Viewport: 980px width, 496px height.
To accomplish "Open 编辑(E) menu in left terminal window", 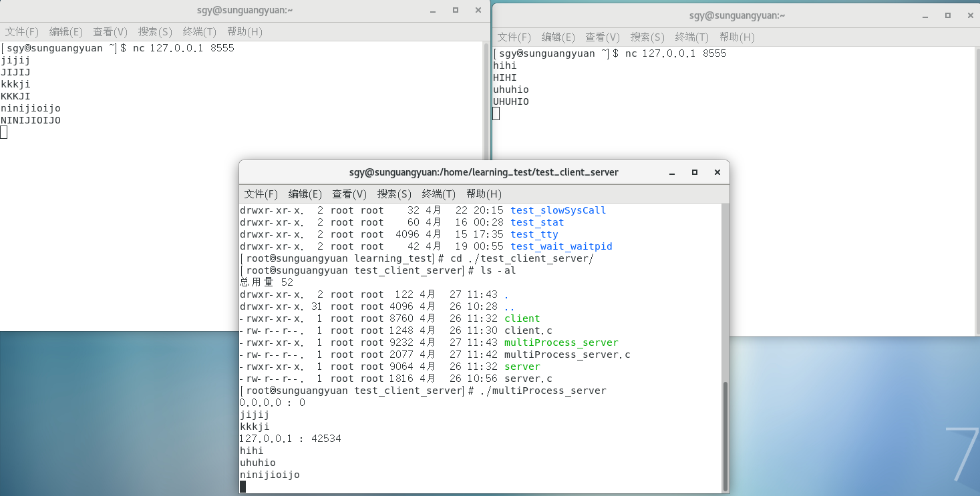I will point(66,31).
